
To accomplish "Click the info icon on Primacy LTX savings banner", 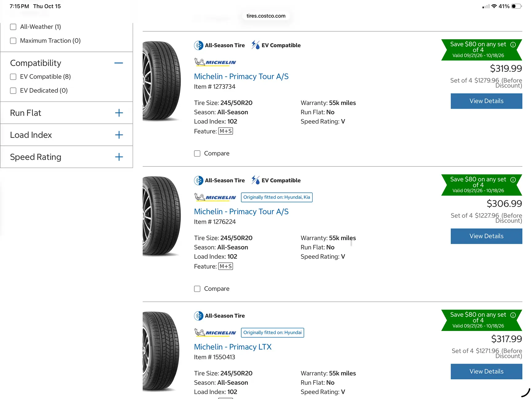I will pyautogui.click(x=513, y=315).
